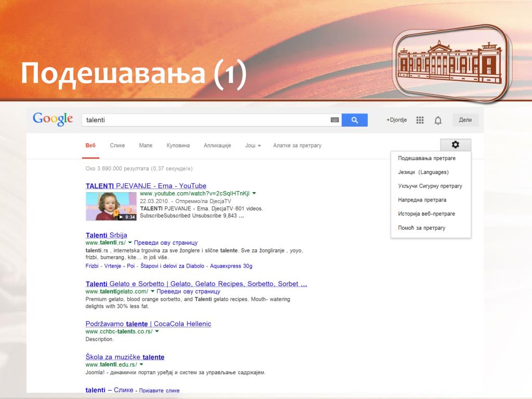Image resolution: width=532 pixels, height=399 pixels.
Task: Open the Poi sitelink
Action: [130, 266]
